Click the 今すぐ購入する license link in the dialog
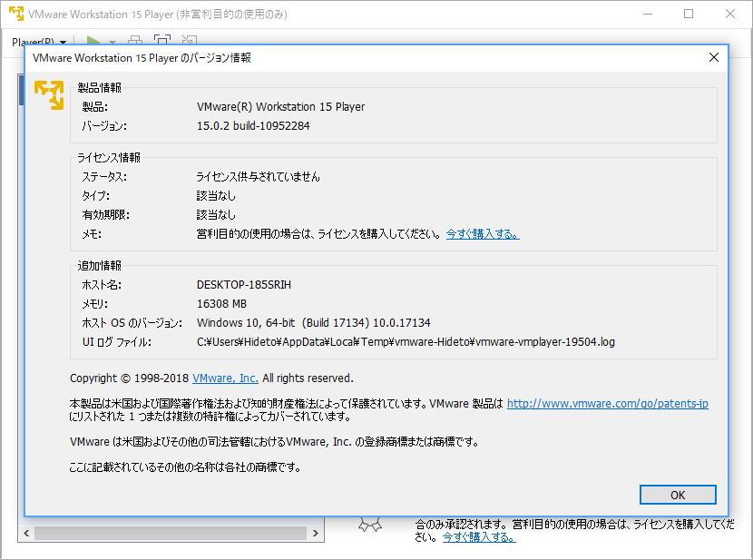The width and height of the screenshot is (753, 560). click(x=484, y=233)
